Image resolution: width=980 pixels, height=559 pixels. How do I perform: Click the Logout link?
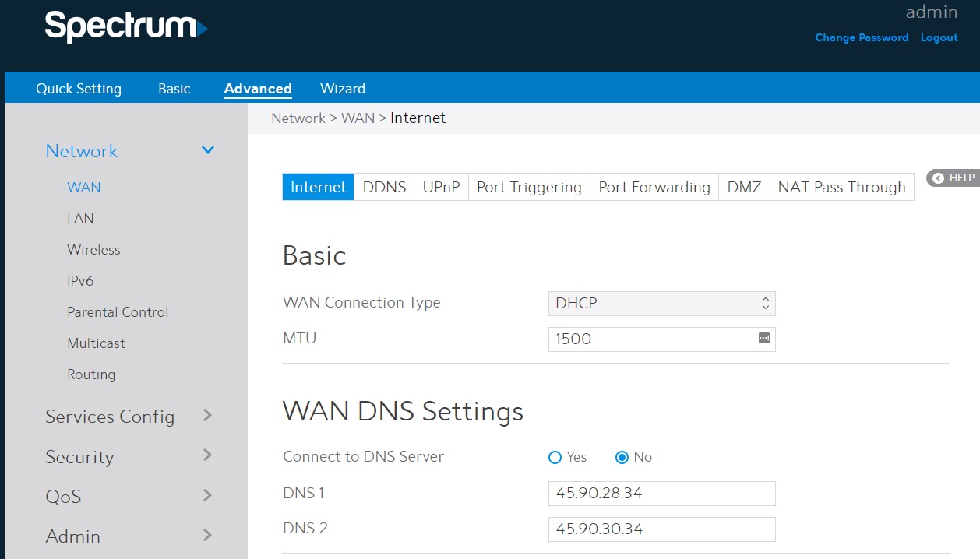click(x=939, y=37)
